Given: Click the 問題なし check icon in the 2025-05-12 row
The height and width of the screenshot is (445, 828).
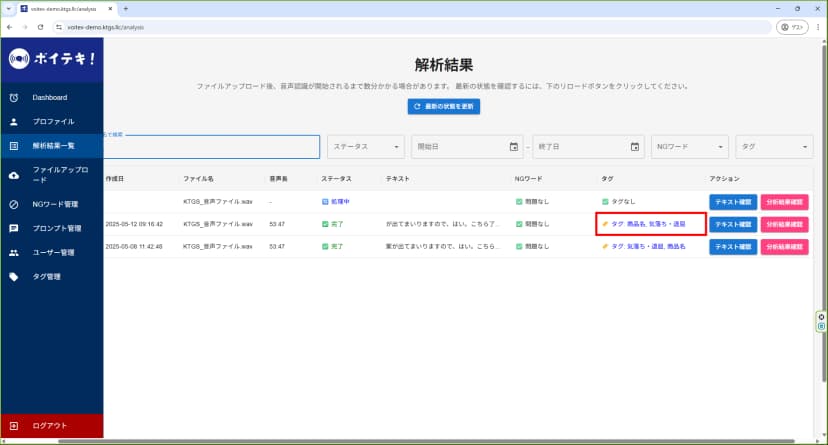Looking at the screenshot, I should (519, 224).
